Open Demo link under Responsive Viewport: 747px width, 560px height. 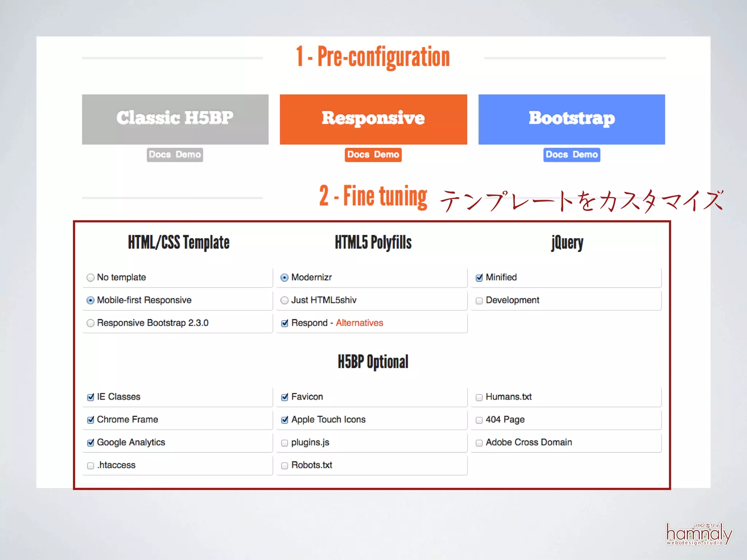point(387,155)
